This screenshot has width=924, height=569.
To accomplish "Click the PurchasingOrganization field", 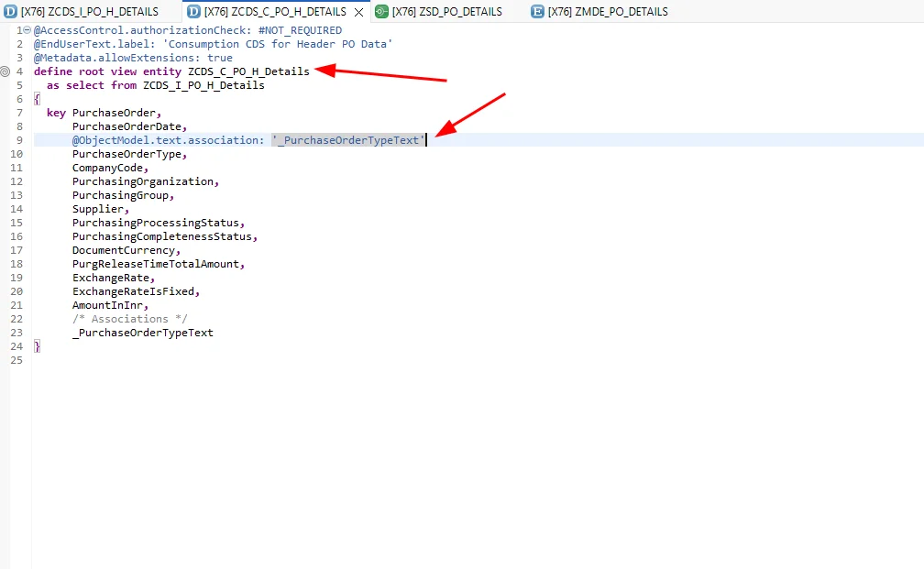I will click(143, 181).
